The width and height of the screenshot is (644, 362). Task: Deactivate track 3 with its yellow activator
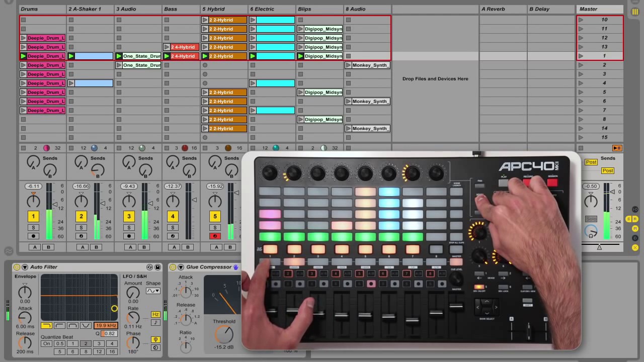tap(129, 216)
